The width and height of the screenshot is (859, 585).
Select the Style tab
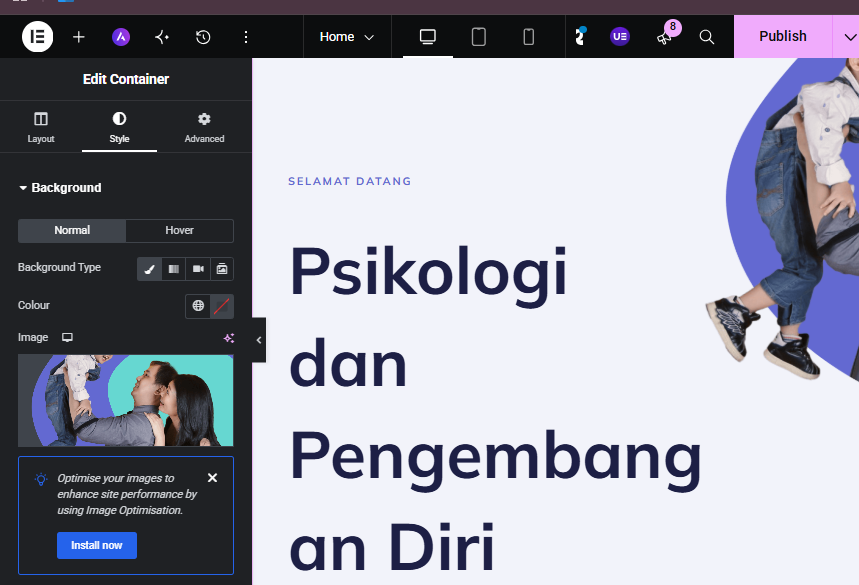click(x=119, y=128)
